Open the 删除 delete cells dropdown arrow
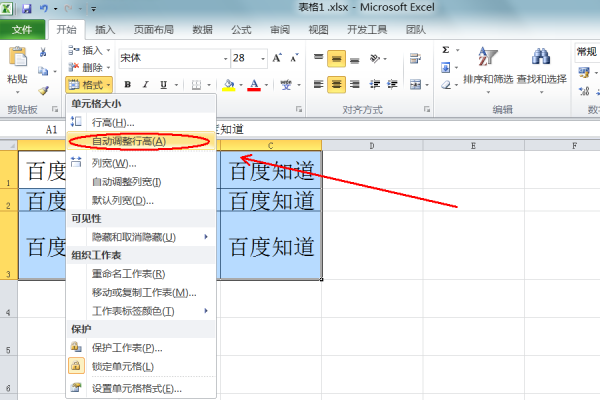This screenshot has height=400, width=600. (108, 68)
